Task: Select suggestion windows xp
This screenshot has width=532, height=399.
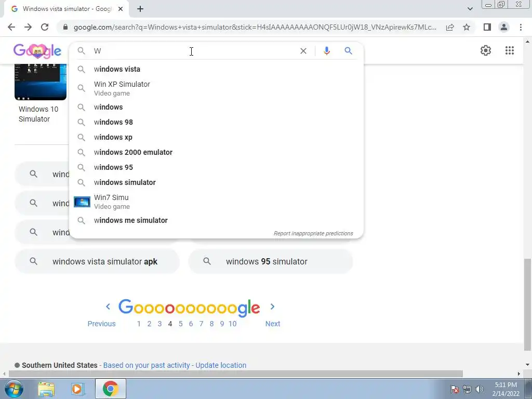Action: (x=216, y=137)
